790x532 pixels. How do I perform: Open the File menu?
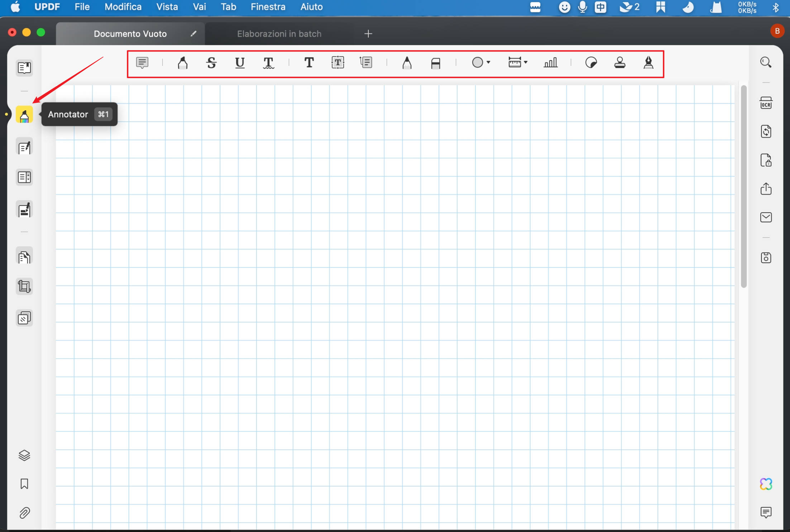(x=82, y=7)
